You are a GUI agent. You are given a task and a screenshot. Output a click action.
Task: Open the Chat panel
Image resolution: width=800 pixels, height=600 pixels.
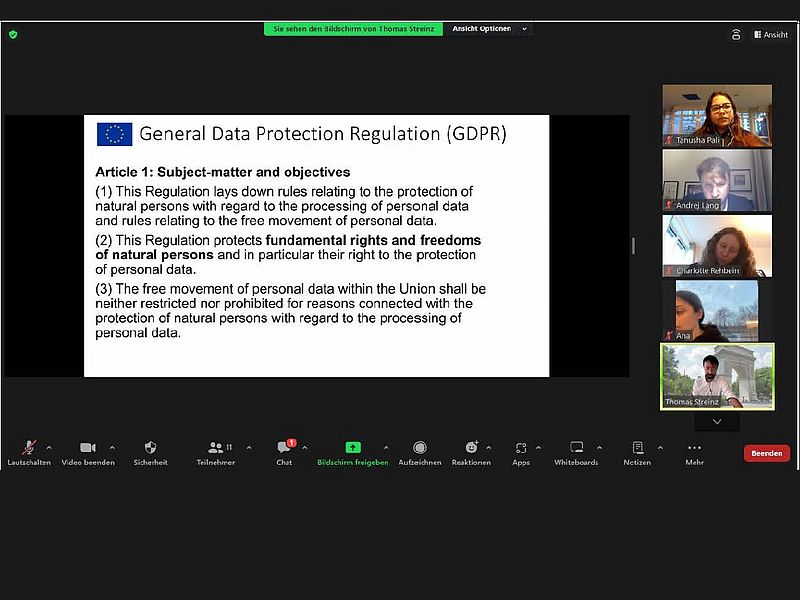pos(284,449)
